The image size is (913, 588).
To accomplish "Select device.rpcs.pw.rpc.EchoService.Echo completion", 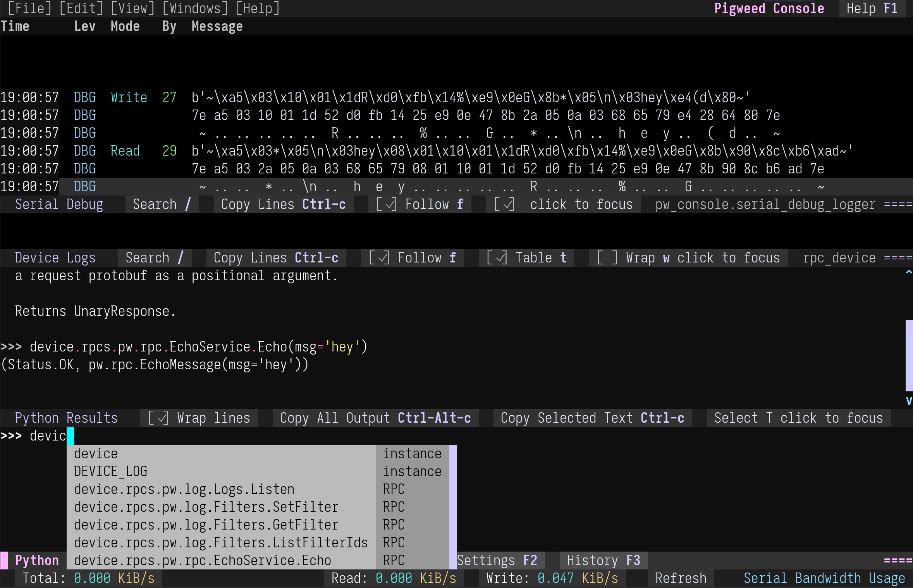I will (202, 561).
